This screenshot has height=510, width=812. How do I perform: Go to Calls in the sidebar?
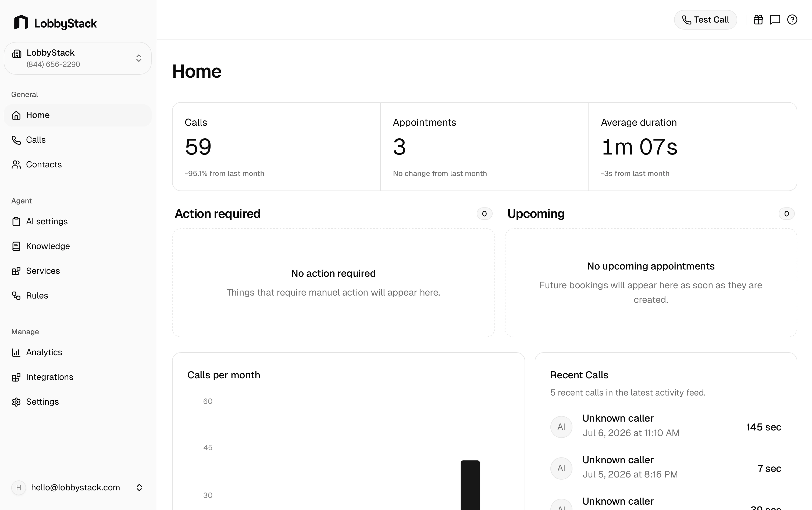(x=77, y=140)
